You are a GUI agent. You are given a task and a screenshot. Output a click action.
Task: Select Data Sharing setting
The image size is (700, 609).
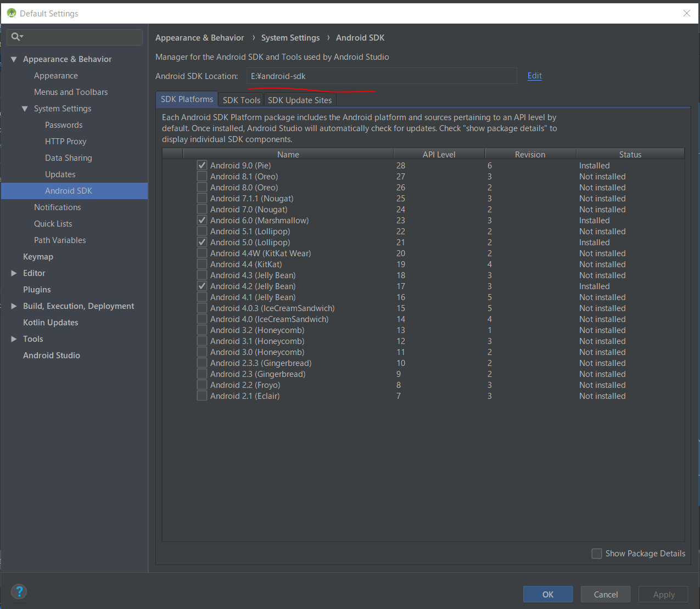pos(69,158)
